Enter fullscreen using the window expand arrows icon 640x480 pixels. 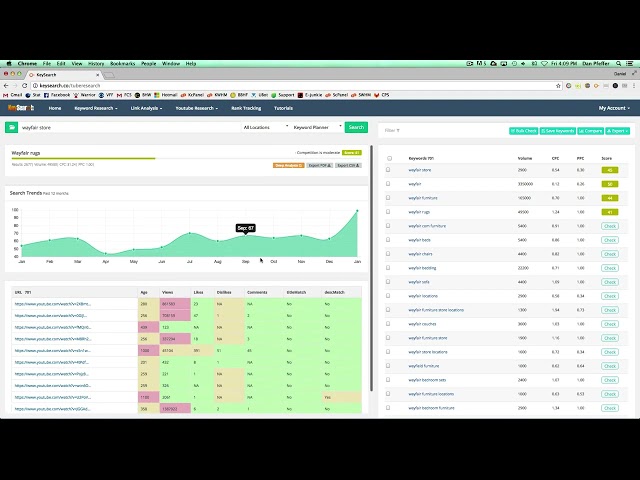tap(634, 73)
